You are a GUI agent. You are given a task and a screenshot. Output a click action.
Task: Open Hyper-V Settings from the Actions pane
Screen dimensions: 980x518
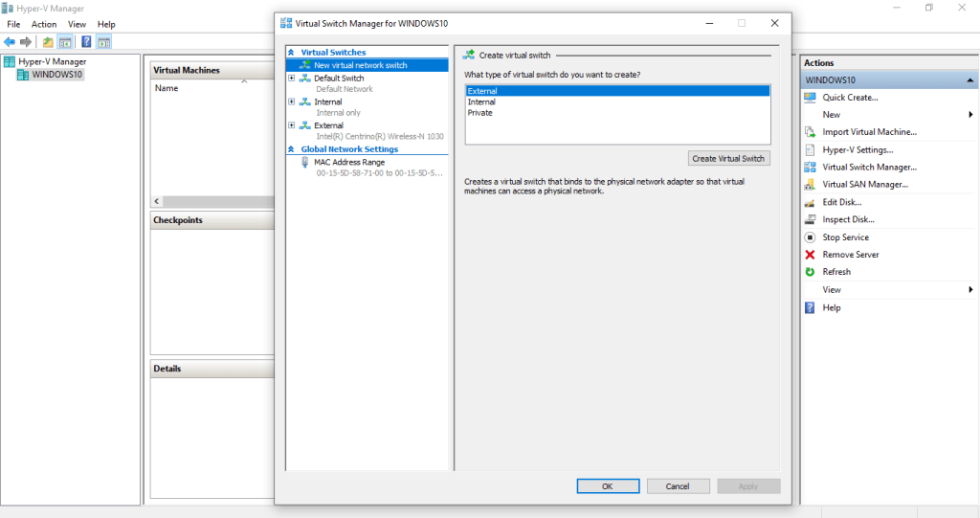[x=857, y=150]
